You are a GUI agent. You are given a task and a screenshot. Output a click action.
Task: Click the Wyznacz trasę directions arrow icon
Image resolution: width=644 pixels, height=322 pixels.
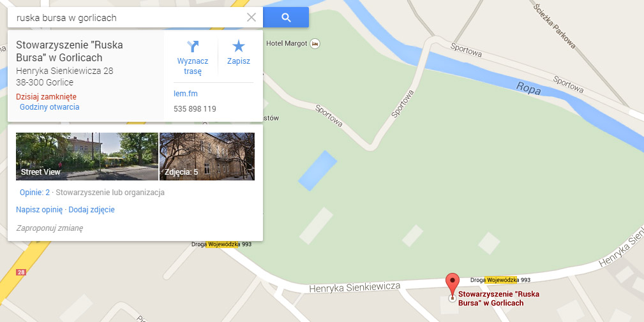193,46
